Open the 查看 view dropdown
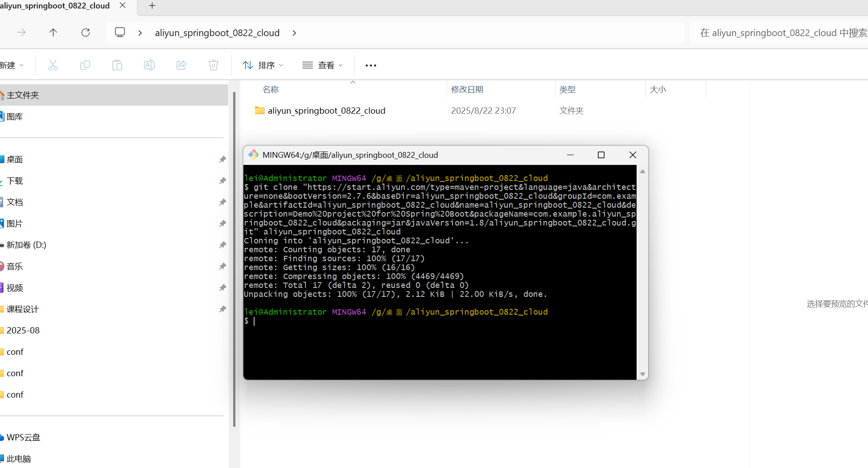Screen dimensions: 868x468 pos(323,66)
